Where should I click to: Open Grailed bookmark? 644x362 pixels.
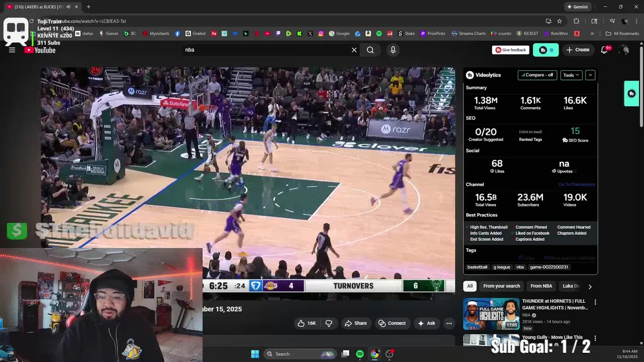point(195,34)
